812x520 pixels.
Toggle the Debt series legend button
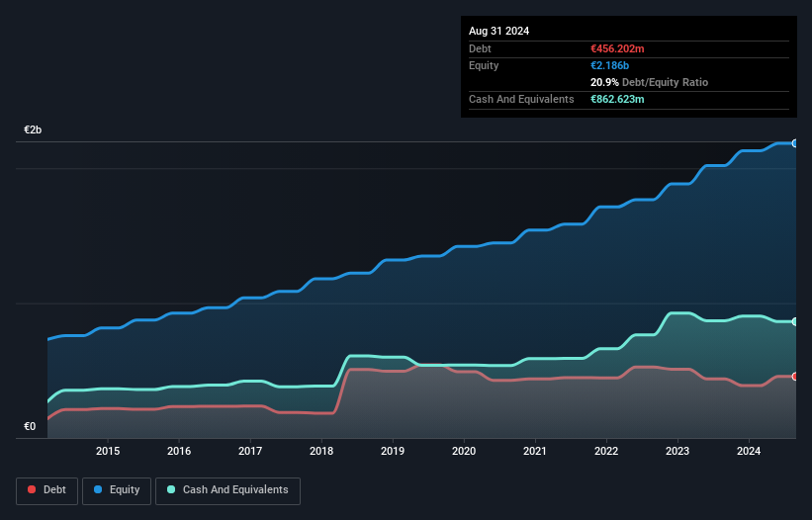point(47,490)
